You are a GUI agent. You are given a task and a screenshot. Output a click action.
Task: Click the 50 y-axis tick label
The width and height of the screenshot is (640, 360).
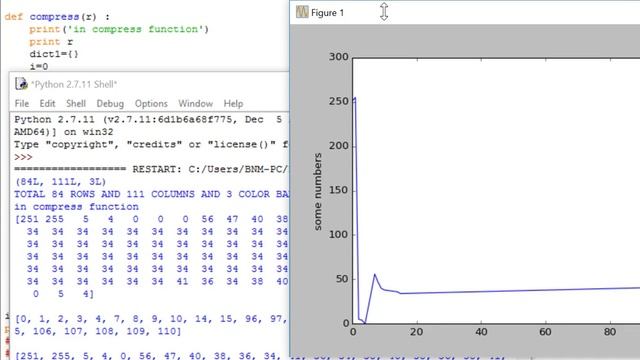click(342, 279)
